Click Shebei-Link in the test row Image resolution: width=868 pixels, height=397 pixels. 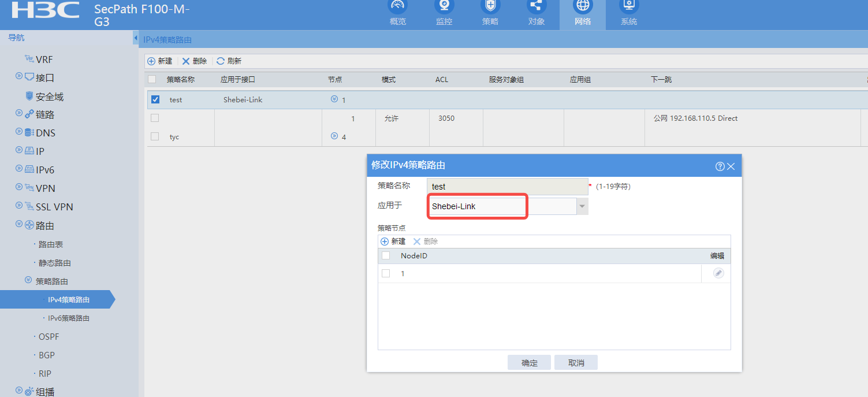[243, 100]
